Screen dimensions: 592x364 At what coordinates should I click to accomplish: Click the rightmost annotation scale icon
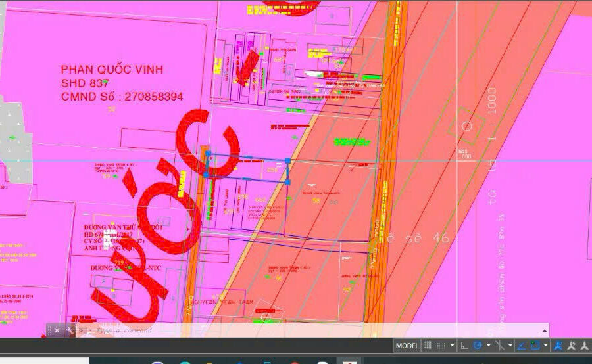[x=583, y=346]
